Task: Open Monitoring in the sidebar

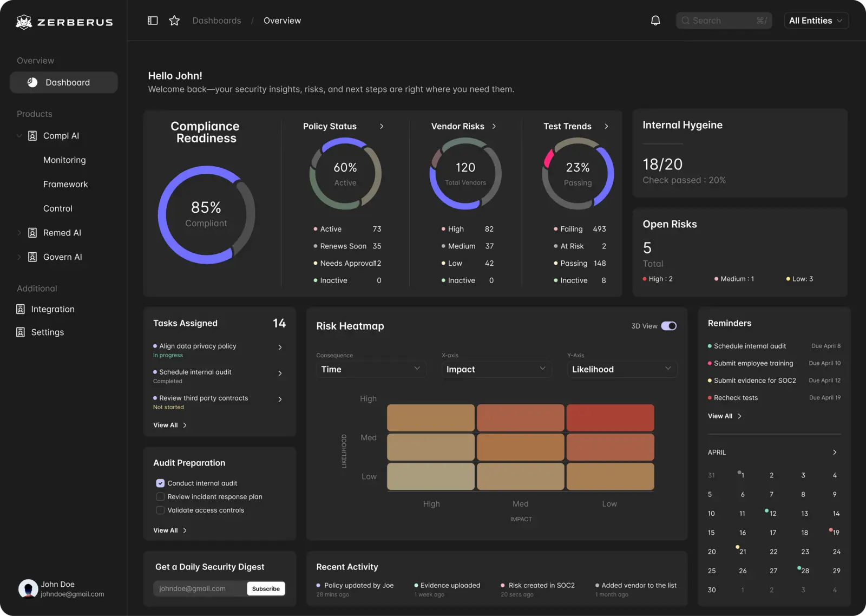Action: 64,160
